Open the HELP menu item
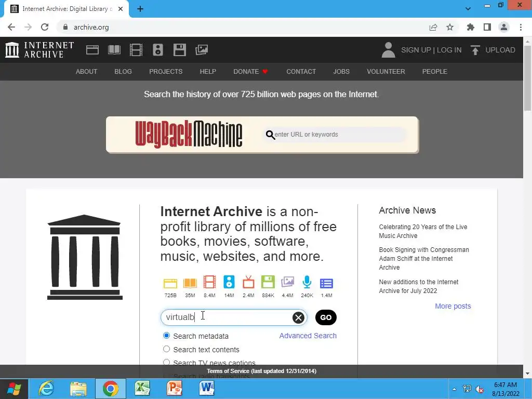 tap(208, 72)
